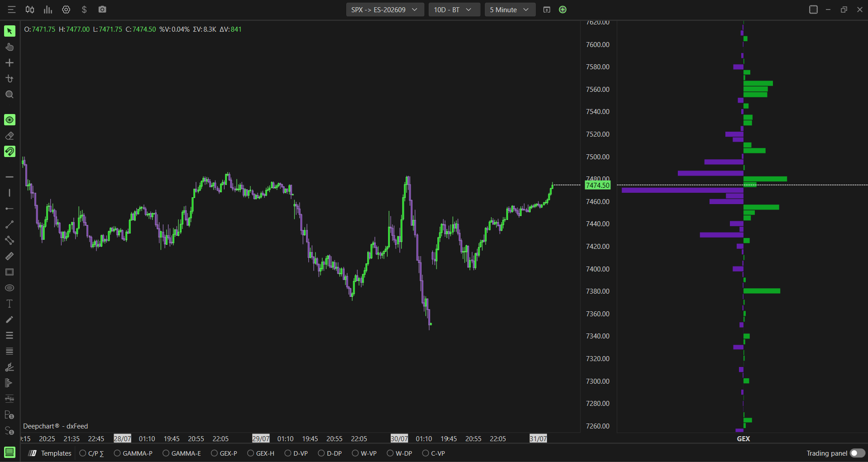Click the 7500.00 price axis label
The width and height of the screenshot is (868, 462).
click(x=598, y=157)
